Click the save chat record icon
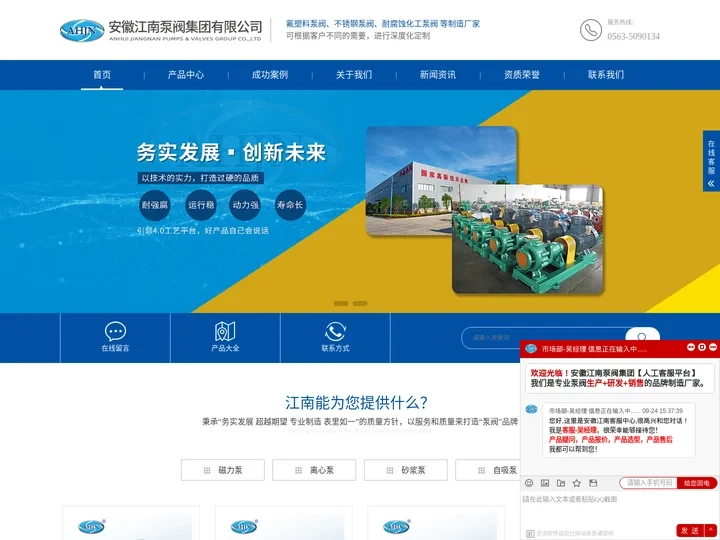 pos(593,483)
